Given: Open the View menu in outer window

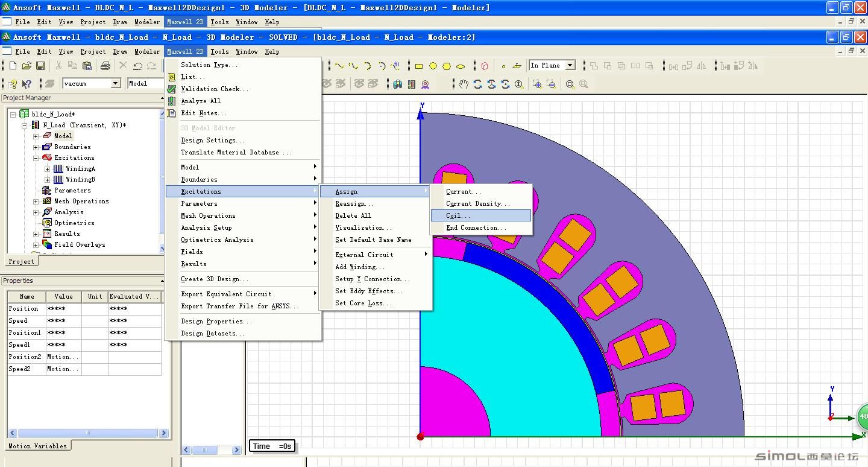Looking at the screenshot, I should (x=66, y=22).
